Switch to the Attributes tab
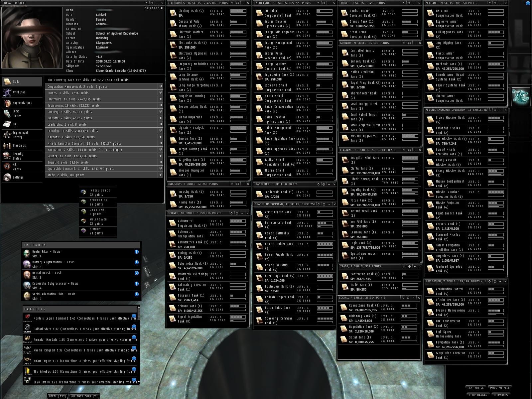 22,92
